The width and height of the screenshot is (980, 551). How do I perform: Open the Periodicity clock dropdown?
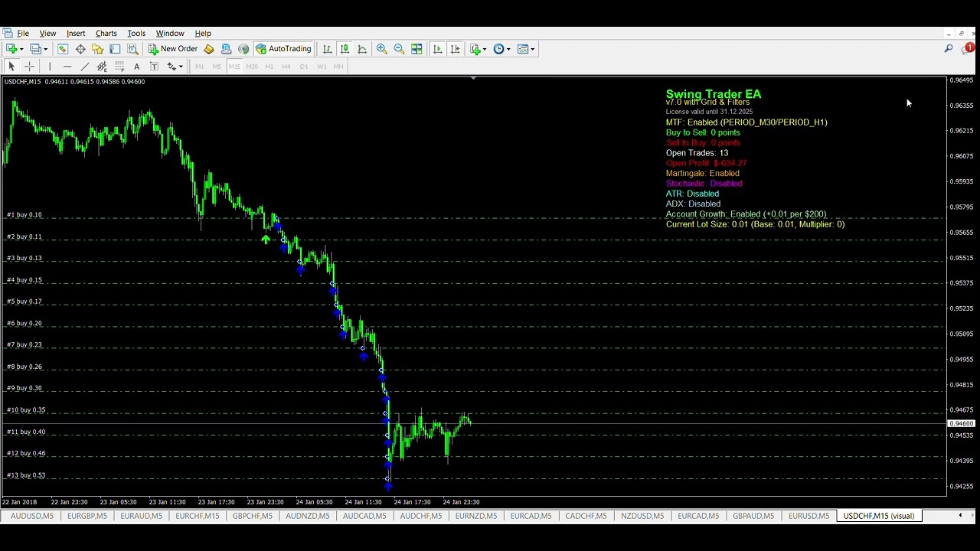coord(501,49)
